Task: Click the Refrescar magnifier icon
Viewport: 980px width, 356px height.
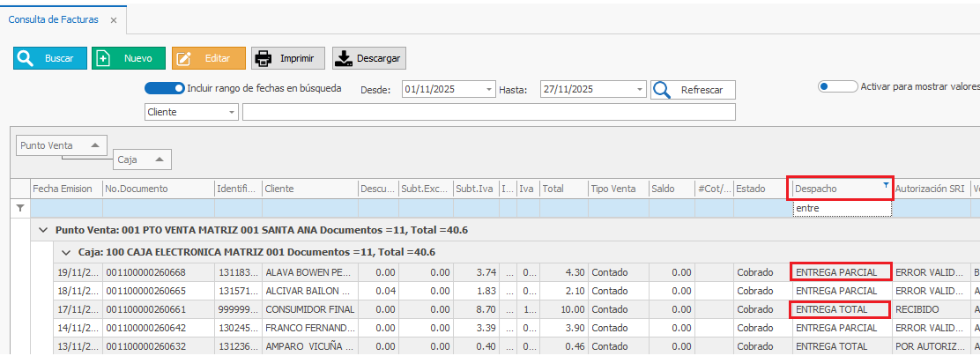Action: [x=662, y=90]
